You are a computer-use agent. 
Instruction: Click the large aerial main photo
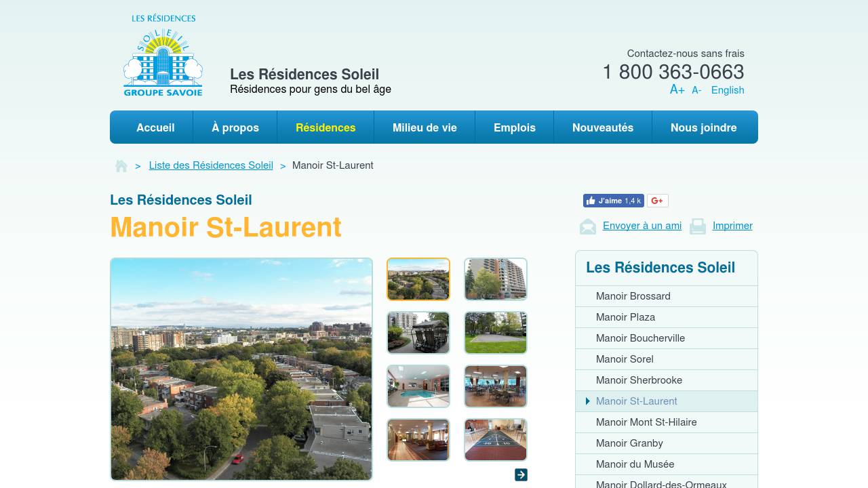point(241,369)
